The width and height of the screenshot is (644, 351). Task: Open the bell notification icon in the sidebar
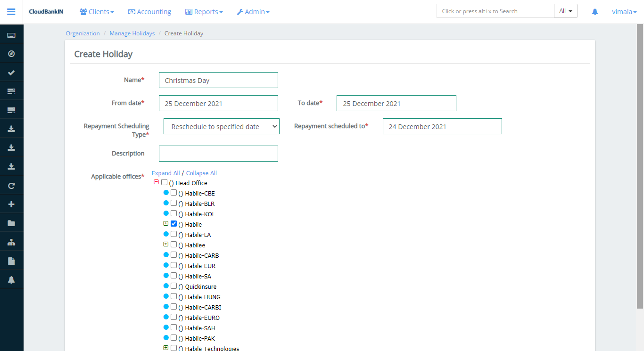click(x=11, y=279)
